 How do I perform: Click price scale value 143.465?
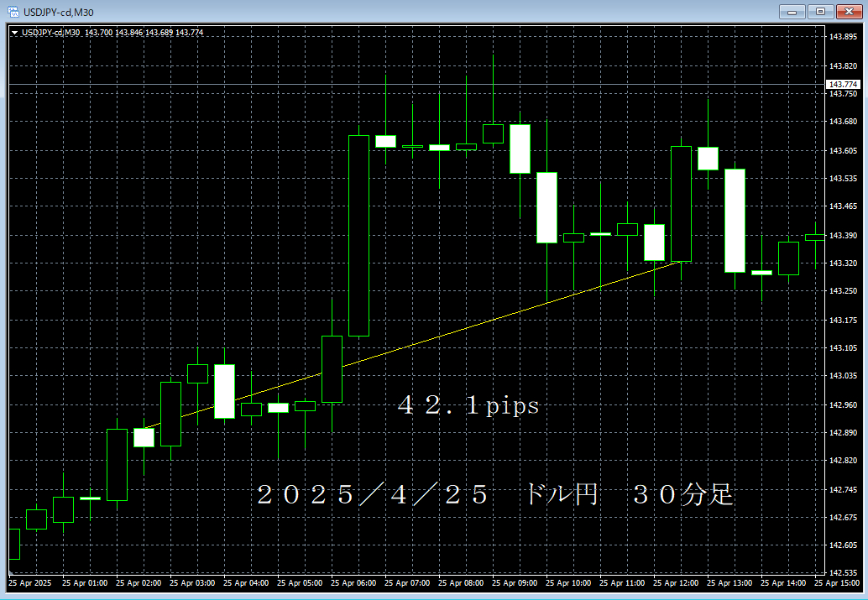click(x=843, y=206)
